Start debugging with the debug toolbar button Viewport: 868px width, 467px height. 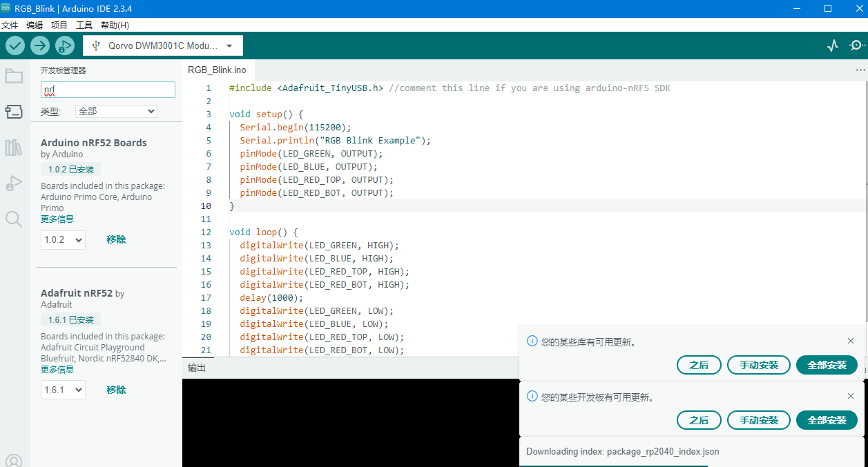65,46
